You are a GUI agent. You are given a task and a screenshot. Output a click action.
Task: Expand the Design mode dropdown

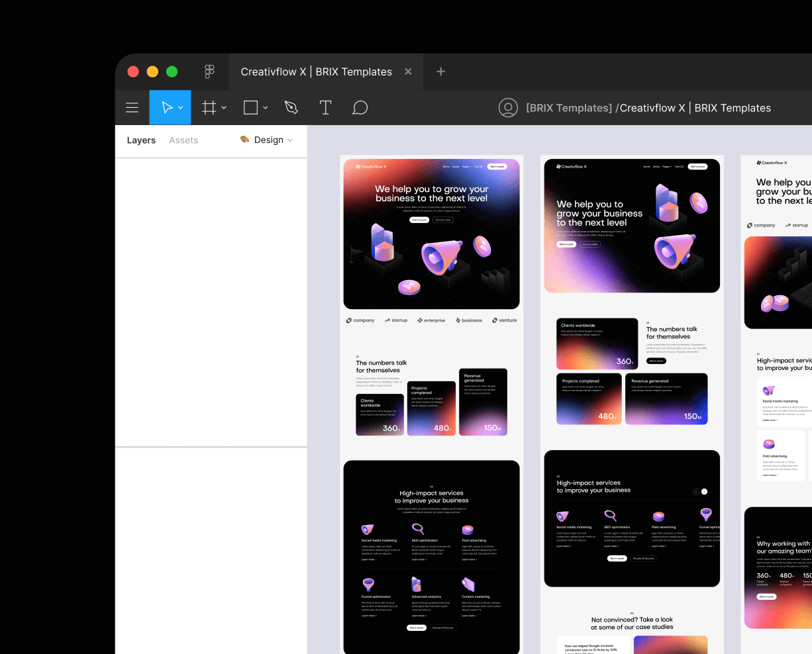[x=288, y=140]
